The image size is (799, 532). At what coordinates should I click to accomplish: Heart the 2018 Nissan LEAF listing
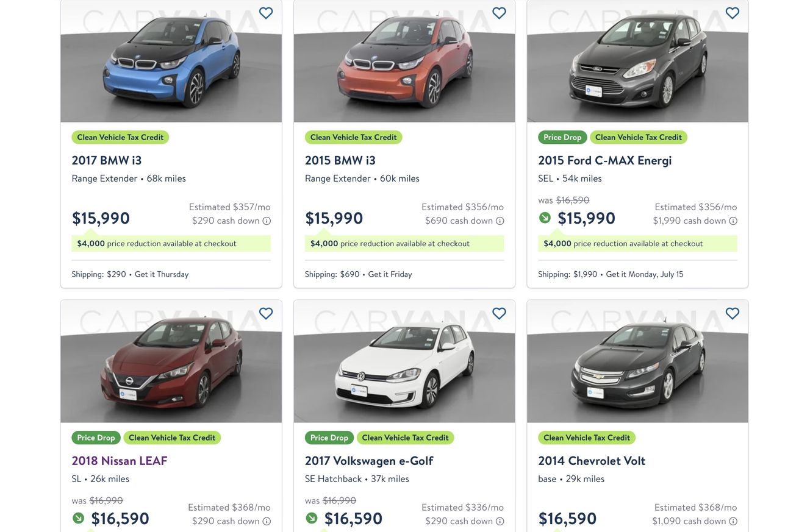(x=266, y=313)
